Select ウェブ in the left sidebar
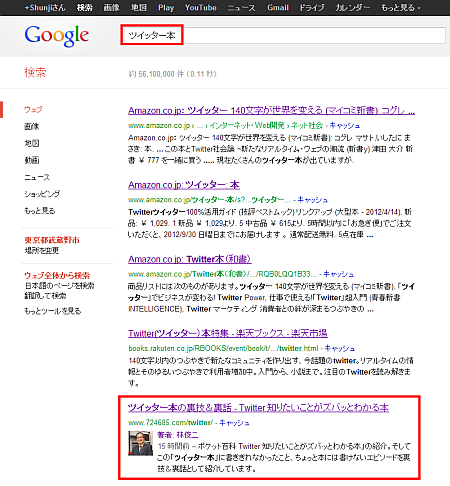The image size is (450, 486). tap(33, 109)
